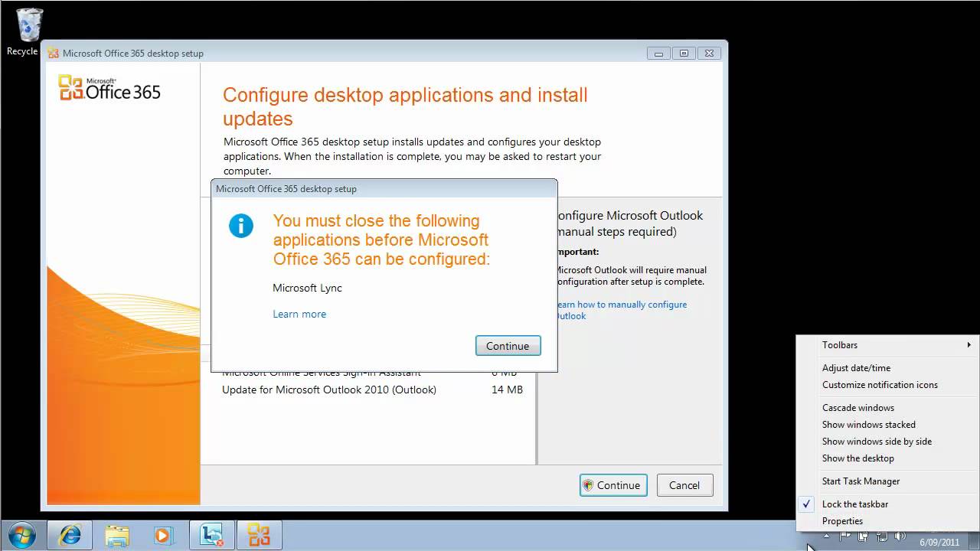
Task: Select Customize notification icons
Action: pyautogui.click(x=887, y=385)
